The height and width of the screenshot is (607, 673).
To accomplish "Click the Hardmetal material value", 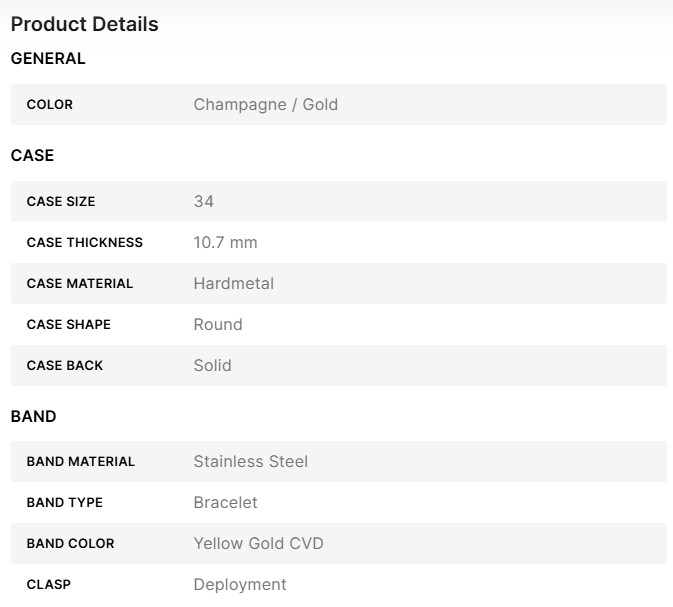I will (233, 284).
